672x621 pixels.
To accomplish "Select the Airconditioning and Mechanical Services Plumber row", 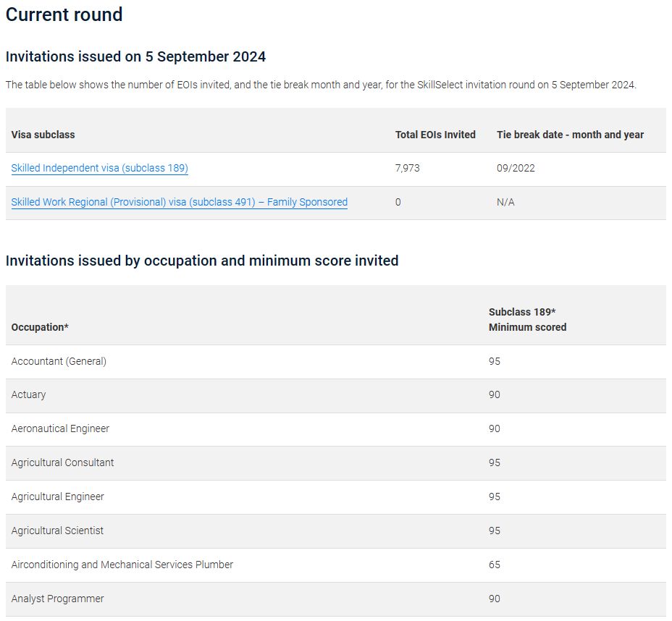I will tap(122, 565).
